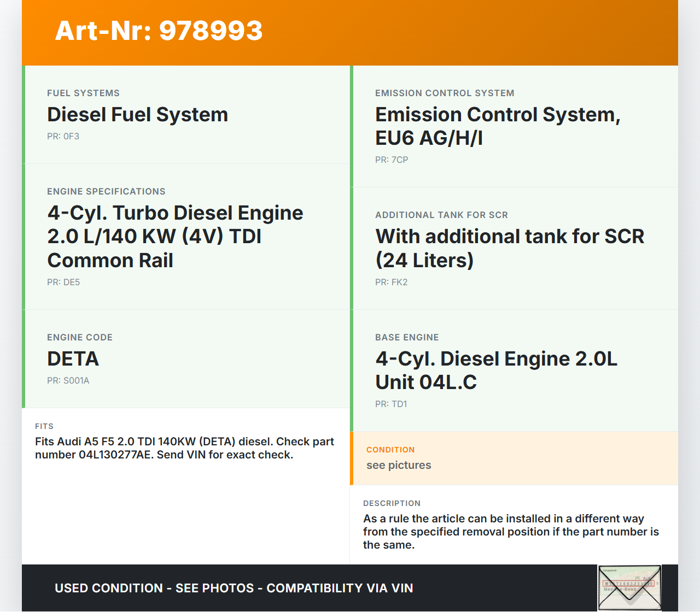Click the Art-Nr: 978993 heading
The height and width of the screenshot is (612, 700).
click(x=159, y=31)
